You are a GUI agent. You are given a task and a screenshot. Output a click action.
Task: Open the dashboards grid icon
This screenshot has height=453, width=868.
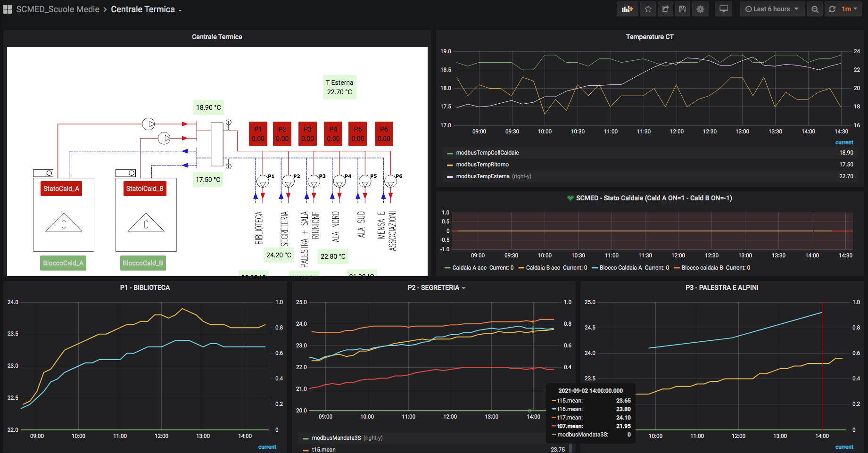pyautogui.click(x=8, y=9)
